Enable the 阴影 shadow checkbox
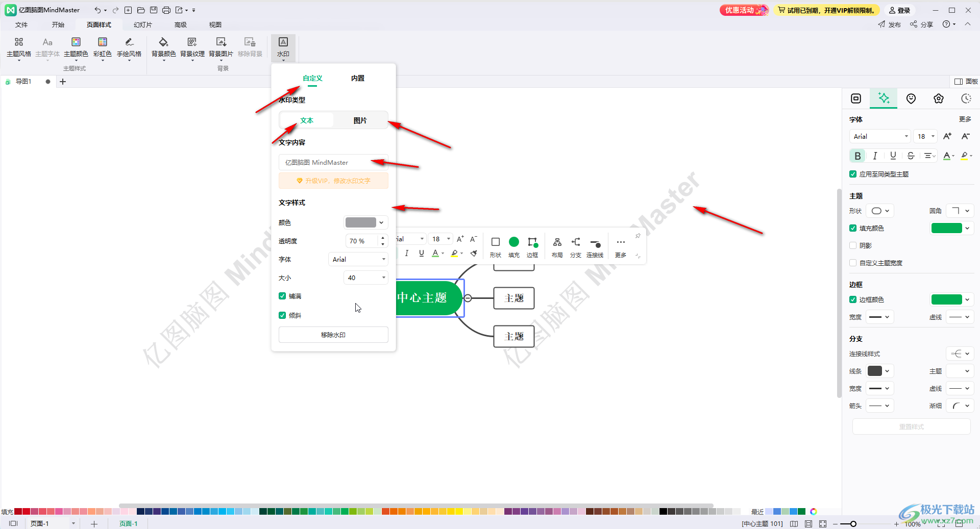The height and width of the screenshot is (529, 980). tap(853, 245)
